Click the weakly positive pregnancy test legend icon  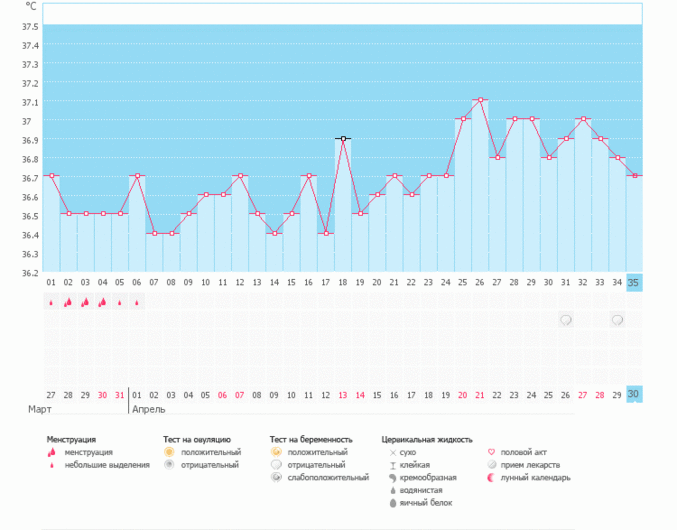coord(276,478)
